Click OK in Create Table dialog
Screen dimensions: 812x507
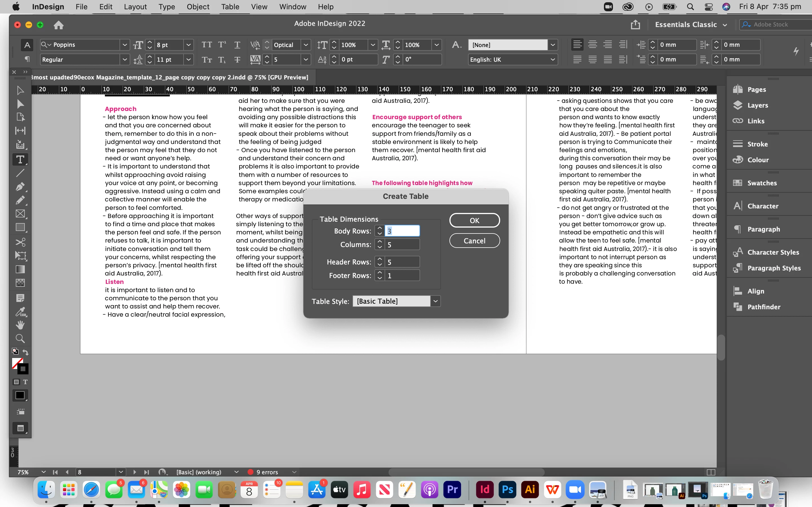click(x=474, y=220)
